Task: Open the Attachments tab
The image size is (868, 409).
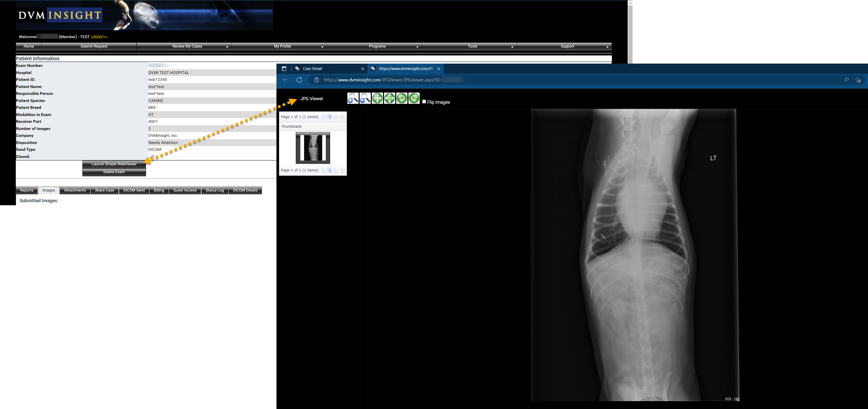Action: 75,190
